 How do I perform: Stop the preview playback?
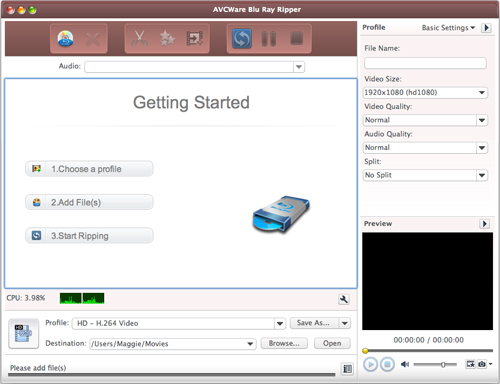point(387,364)
